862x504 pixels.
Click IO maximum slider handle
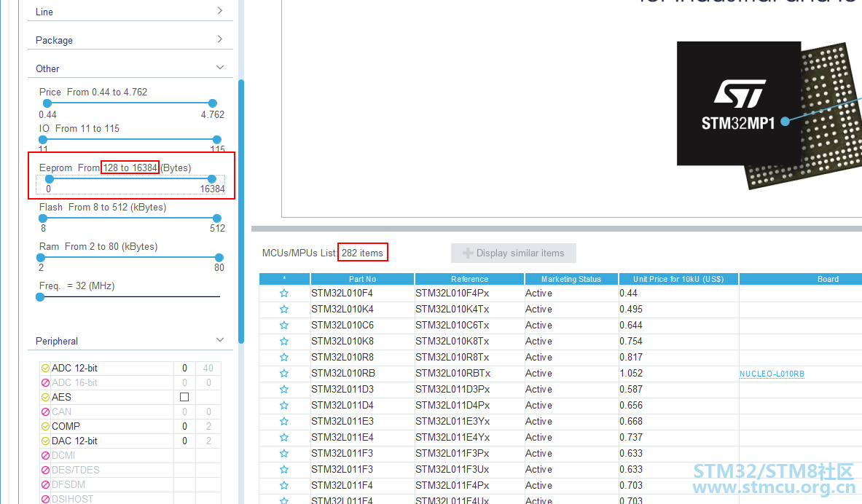[x=217, y=140]
